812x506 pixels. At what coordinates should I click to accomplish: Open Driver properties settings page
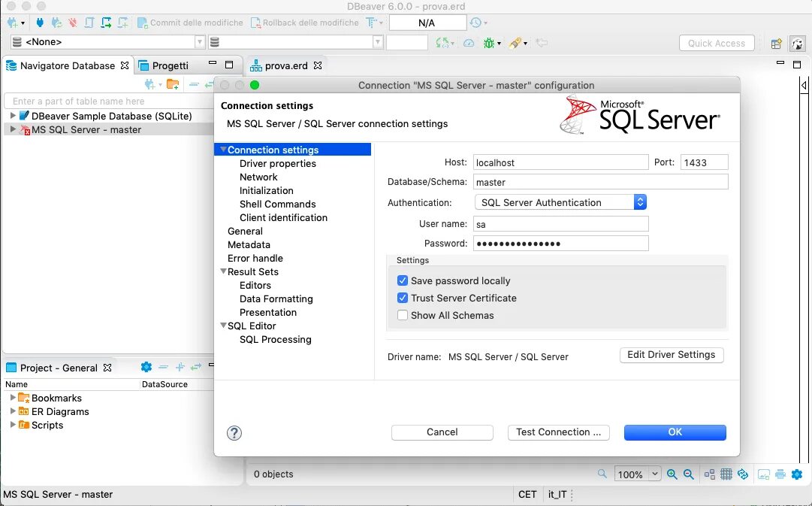pos(278,163)
